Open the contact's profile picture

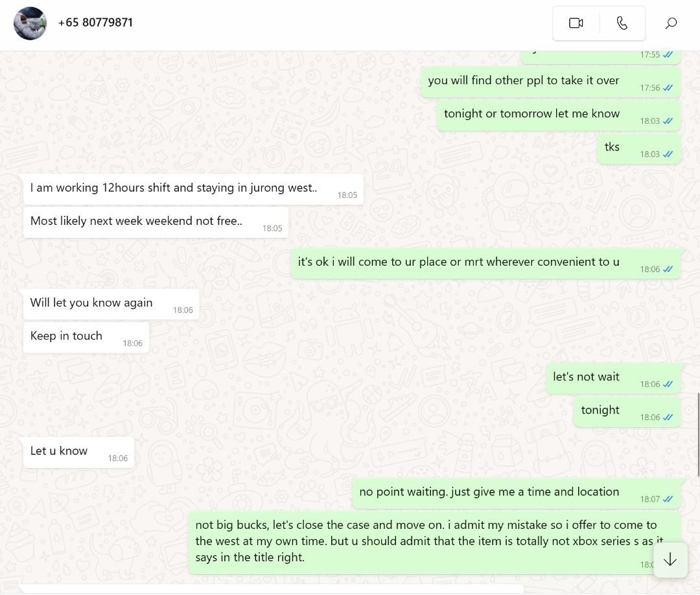30,23
